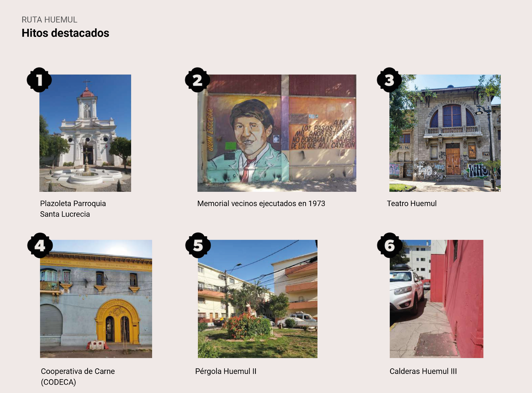
Task: Open the Teatro Huemul building photo
Action: (445, 133)
